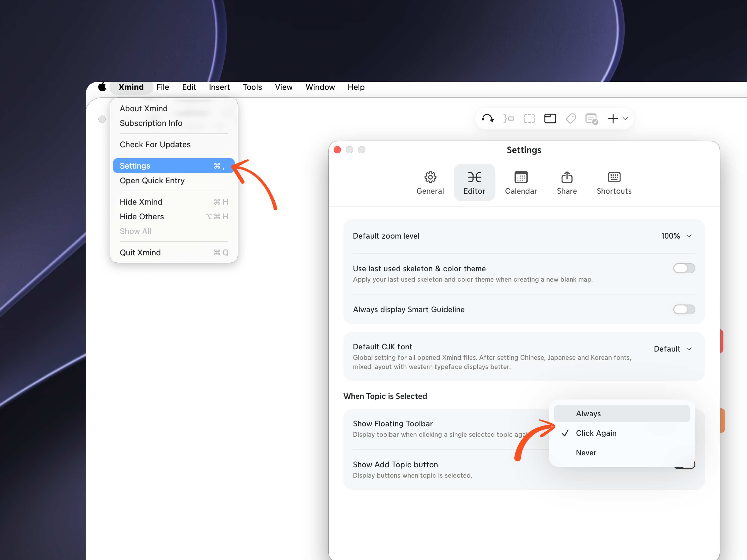747x560 pixels.
Task: Select Hide Others menu entry
Action: click(x=174, y=217)
